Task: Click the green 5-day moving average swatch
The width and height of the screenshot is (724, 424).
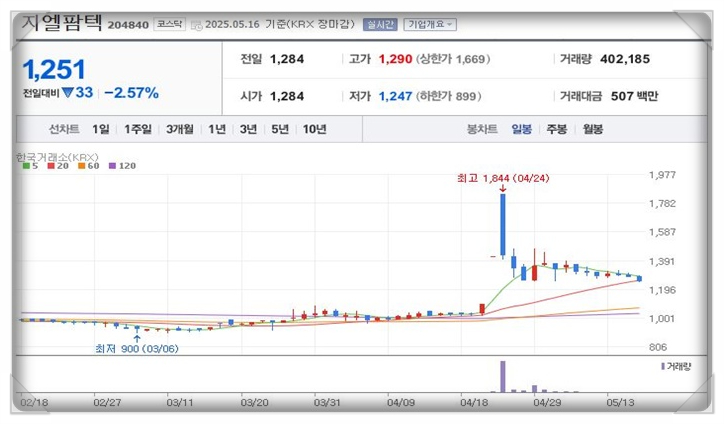Action: click(x=26, y=166)
